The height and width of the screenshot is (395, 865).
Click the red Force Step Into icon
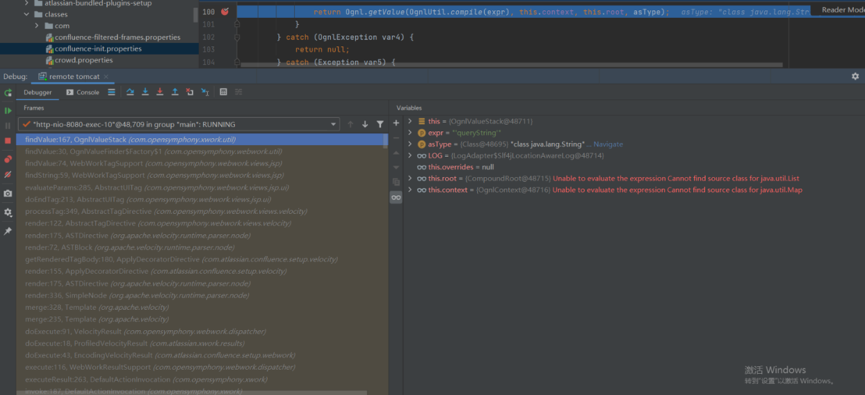160,92
